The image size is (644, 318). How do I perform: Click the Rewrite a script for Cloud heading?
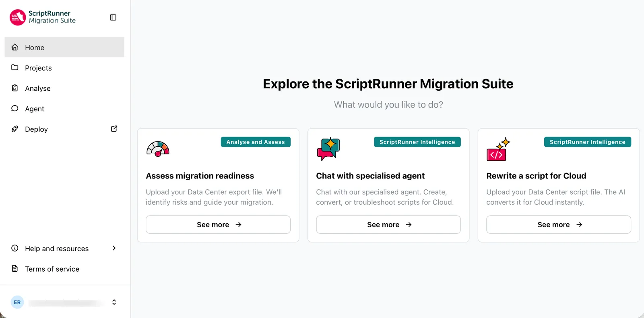click(536, 176)
